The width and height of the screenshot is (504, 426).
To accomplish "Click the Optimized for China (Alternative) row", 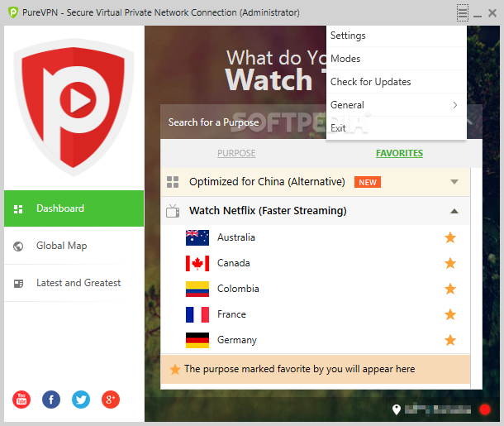I will point(316,182).
